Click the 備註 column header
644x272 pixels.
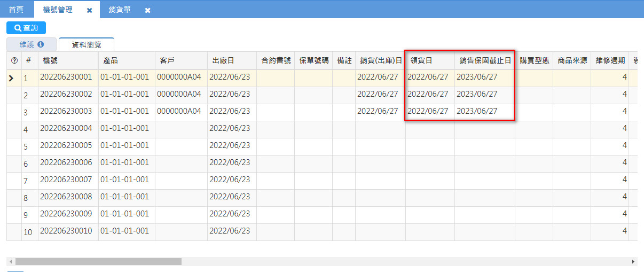coord(344,61)
